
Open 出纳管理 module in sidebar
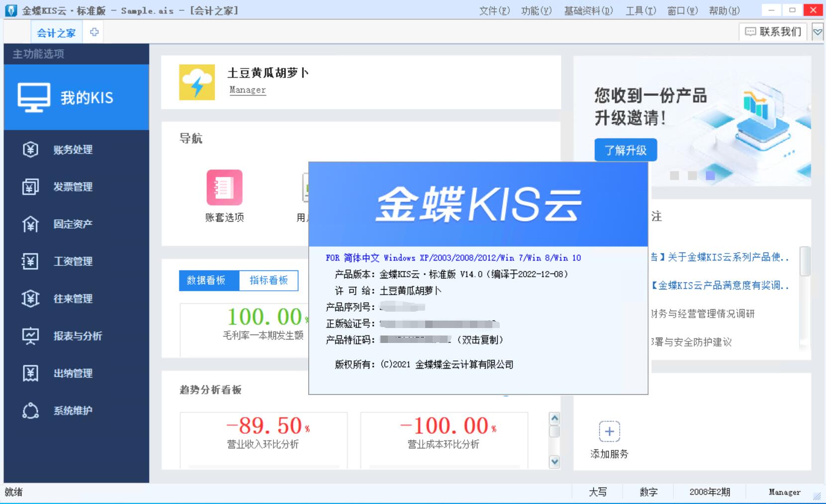click(x=76, y=373)
